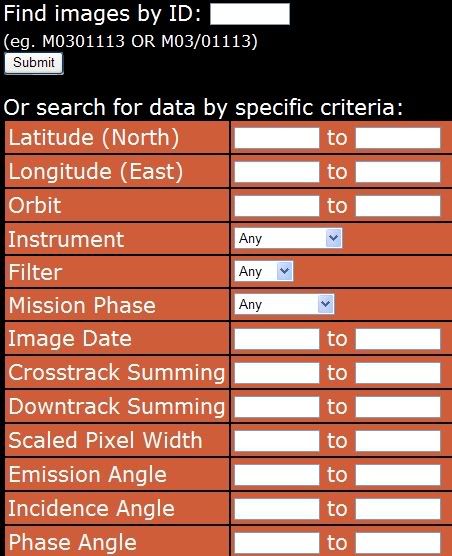Focus the Image Date end field
Image resolution: width=452 pixels, height=556 pixels.
(398, 339)
